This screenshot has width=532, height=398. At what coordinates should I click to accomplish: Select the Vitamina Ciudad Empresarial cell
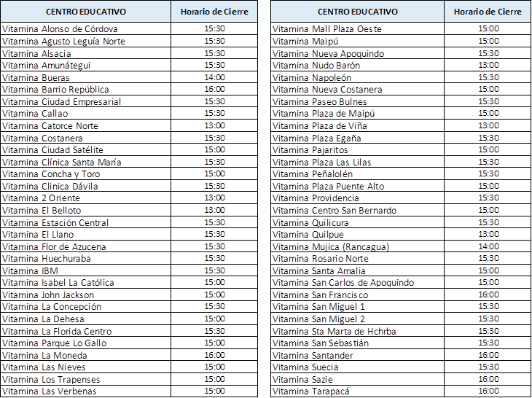(85, 101)
